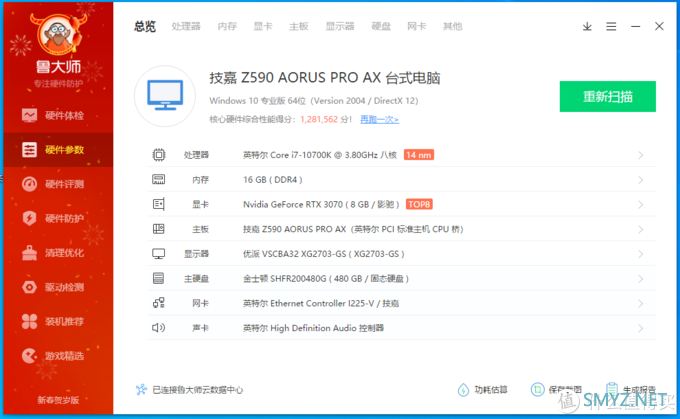The height and width of the screenshot is (419, 680).
Task: Switch to the 硬盘 tab
Action: [381, 26]
